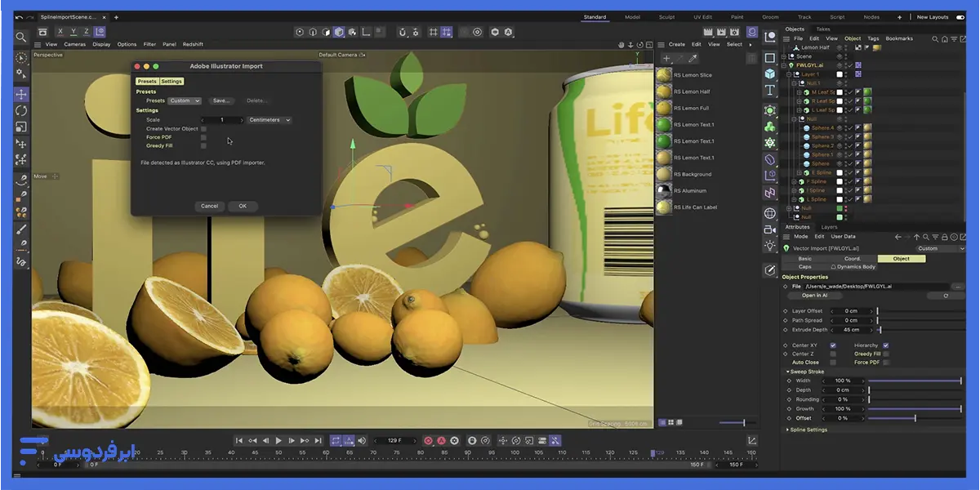Click the live selection tool icon
Screen dimensions: 980x490
pos(21,58)
